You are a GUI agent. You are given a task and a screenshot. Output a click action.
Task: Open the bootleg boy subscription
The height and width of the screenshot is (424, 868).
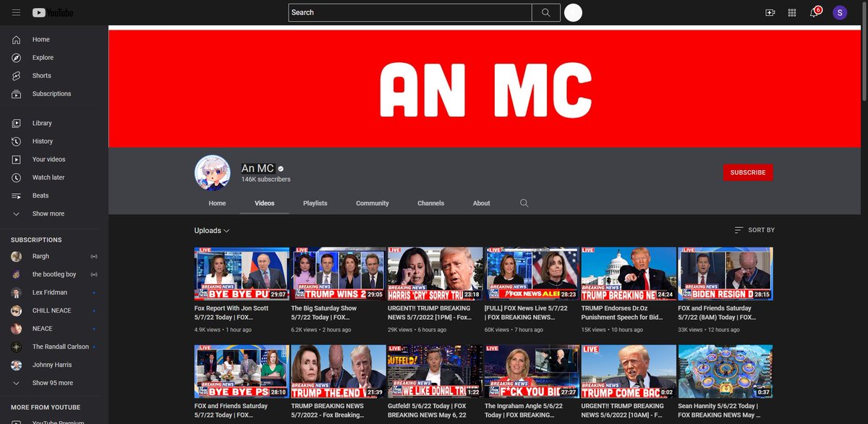[x=54, y=274]
